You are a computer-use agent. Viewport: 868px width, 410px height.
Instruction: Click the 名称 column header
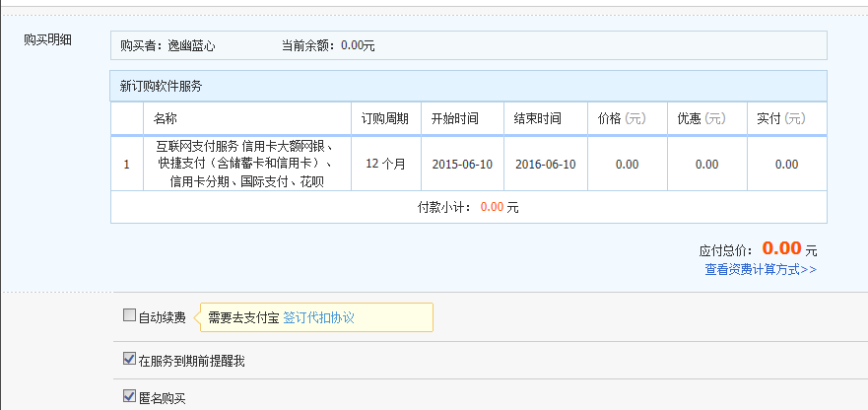166,118
